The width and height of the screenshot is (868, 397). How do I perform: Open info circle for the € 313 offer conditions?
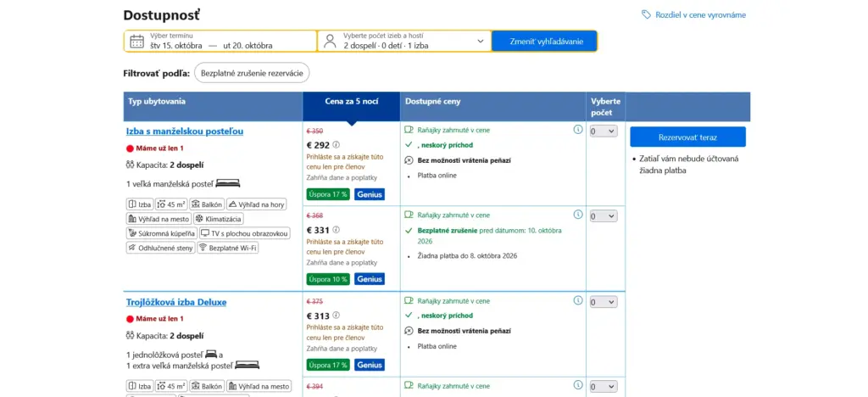(x=578, y=300)
